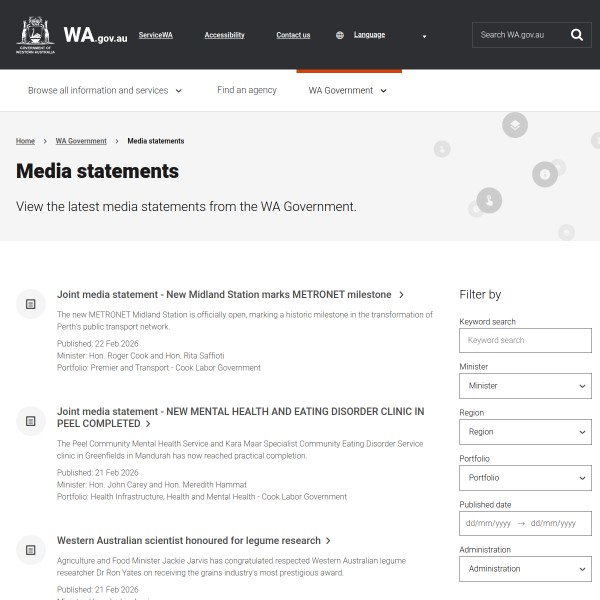Viewport: 600px width, 600px height.
Task: Click the document icon beside legume research statement
Action: 31,549
